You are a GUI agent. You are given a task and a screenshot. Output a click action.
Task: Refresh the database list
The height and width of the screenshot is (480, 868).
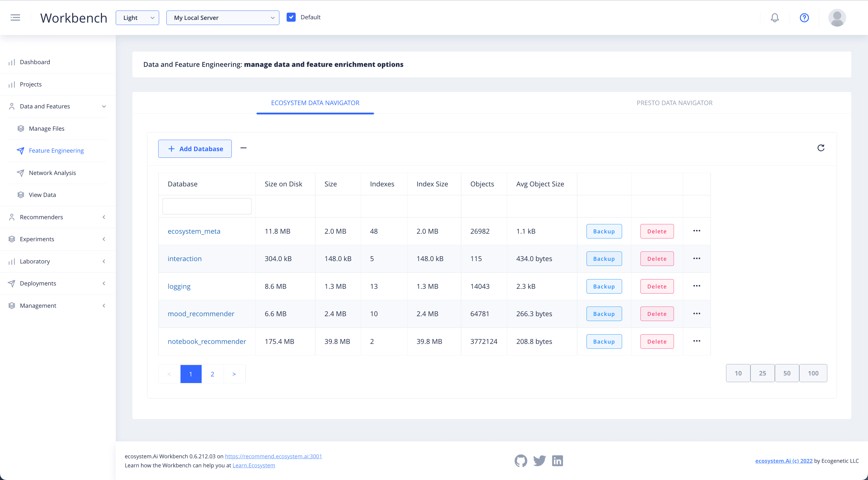point(821,148)
